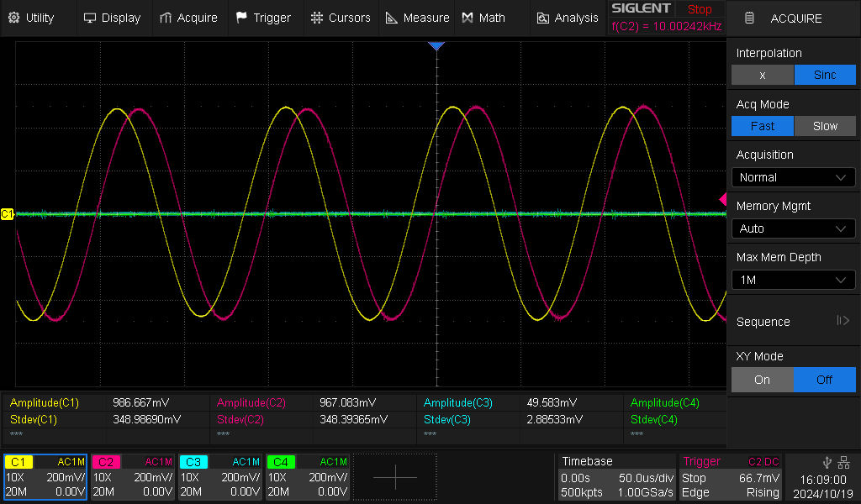The width and height of the screenshot is (861, 504).
Task: Click the blue trigger position marker
Action: tap(436, 46)
